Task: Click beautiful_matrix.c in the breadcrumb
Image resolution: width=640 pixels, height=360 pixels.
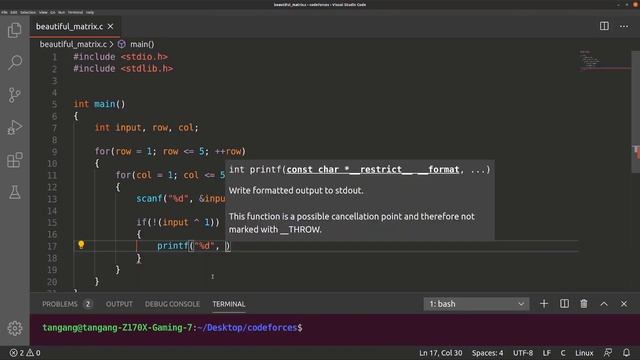Action: tap(73, 44)
